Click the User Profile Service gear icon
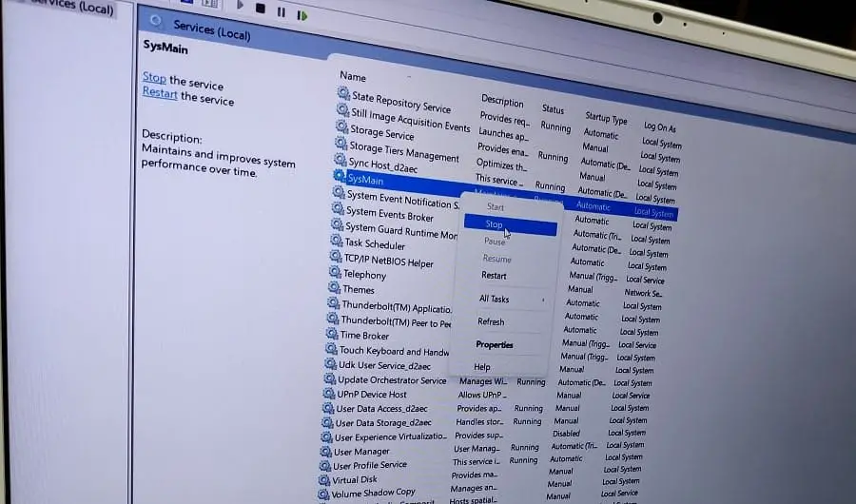856x504 pixels. tap(325, 466)
